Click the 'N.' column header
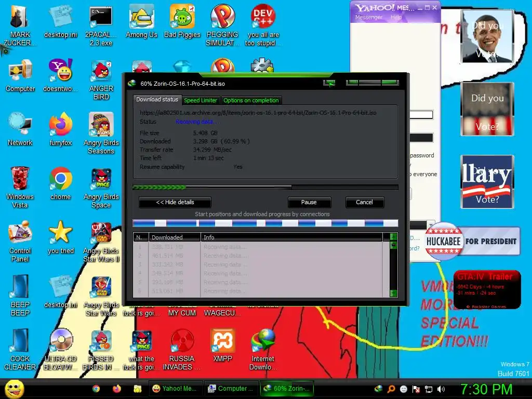The image size is (532, 399). (x=141, y=237)
